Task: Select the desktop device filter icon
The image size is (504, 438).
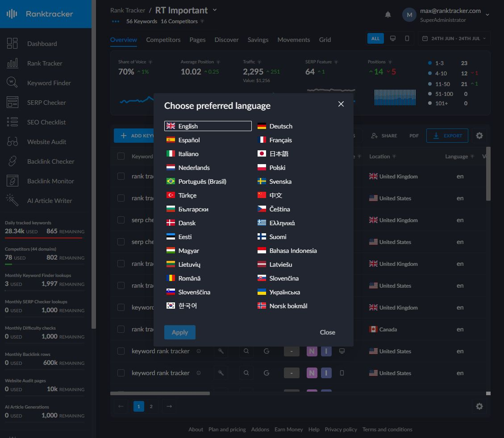Action: pyautogui.click(x=393, y=38)
